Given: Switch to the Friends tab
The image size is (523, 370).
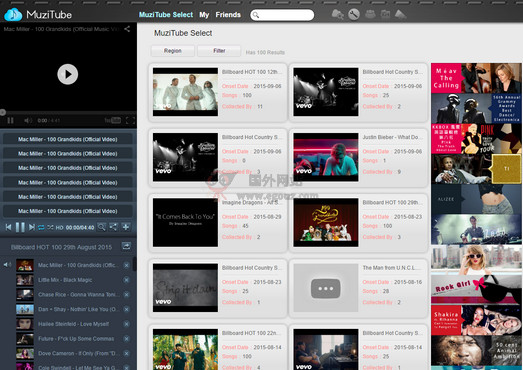Looking at the screenshot, I should tap(228, 15).
